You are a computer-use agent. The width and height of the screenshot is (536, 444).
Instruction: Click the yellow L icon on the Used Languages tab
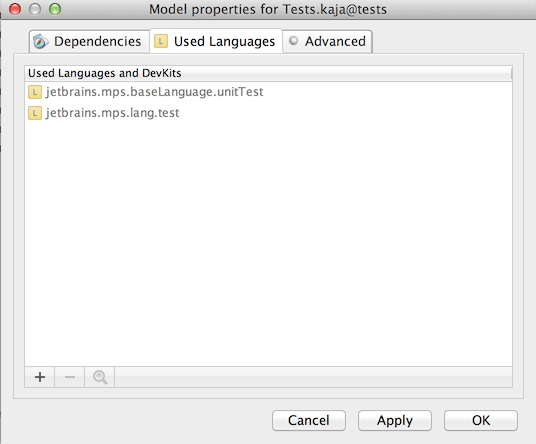point(161,41)
